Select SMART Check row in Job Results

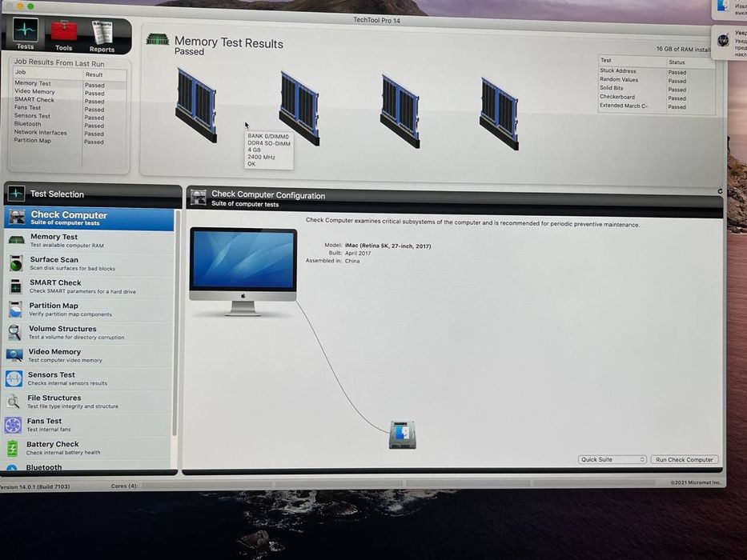click(70, 100)
